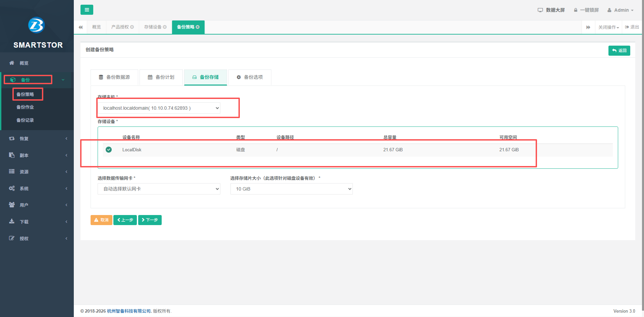Click the server icon beside 资源
This screenshot has width=644, height=317.
point(12,171)
